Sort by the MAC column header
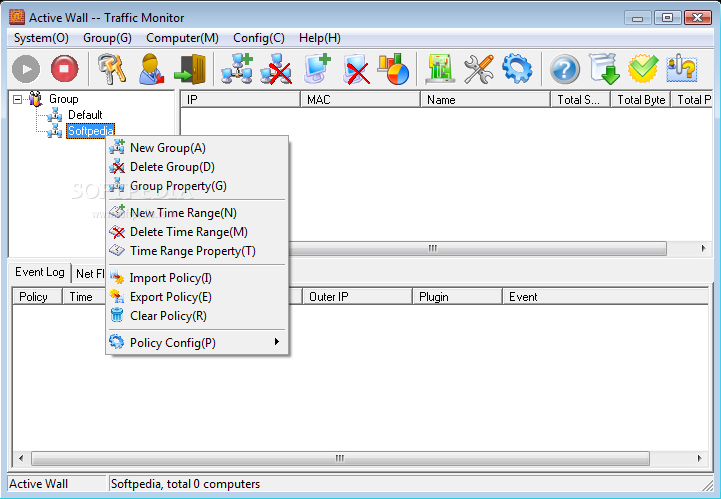The height and width of the screenshot is (499, 721). point(360,100)
